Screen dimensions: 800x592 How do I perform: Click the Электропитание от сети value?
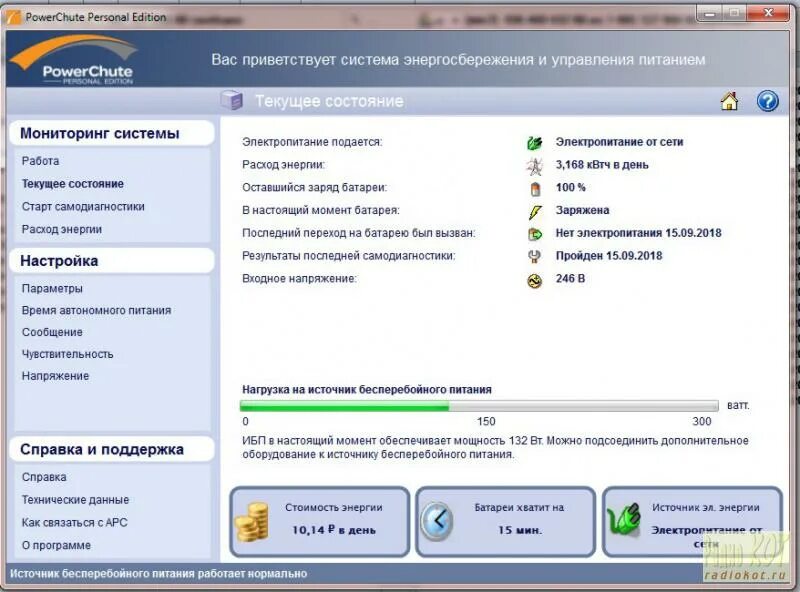[619, 142]
